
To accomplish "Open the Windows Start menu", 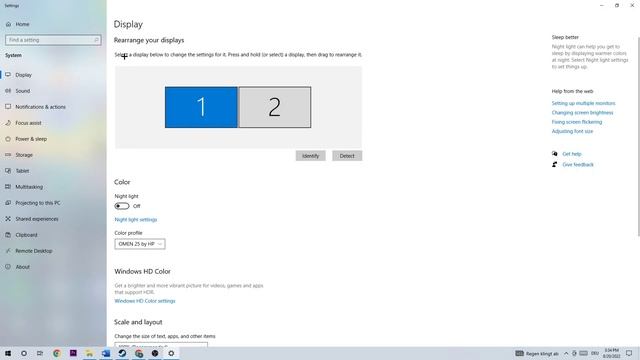I will [x=8, y=353].
